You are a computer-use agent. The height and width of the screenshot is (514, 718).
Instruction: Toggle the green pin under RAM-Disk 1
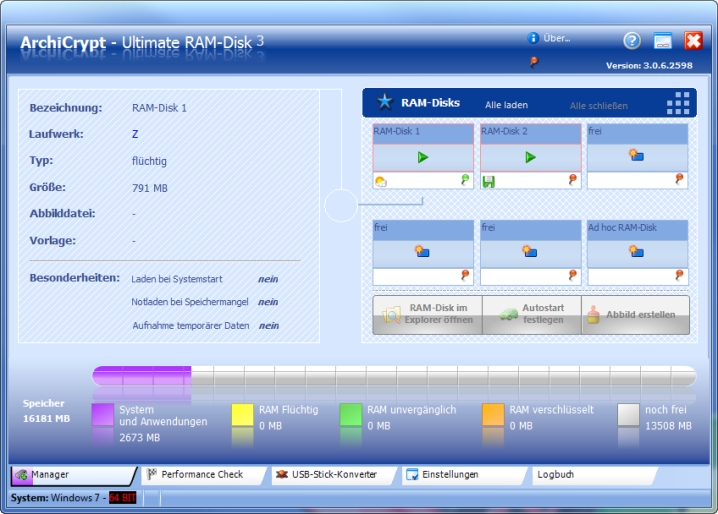(x=465, y=180)
